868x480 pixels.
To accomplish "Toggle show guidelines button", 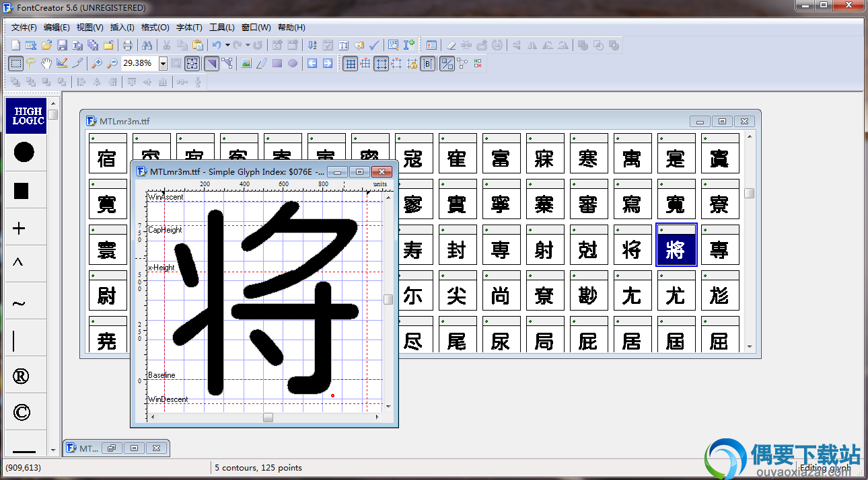I will pyautogui.click(x=382, y=63).
